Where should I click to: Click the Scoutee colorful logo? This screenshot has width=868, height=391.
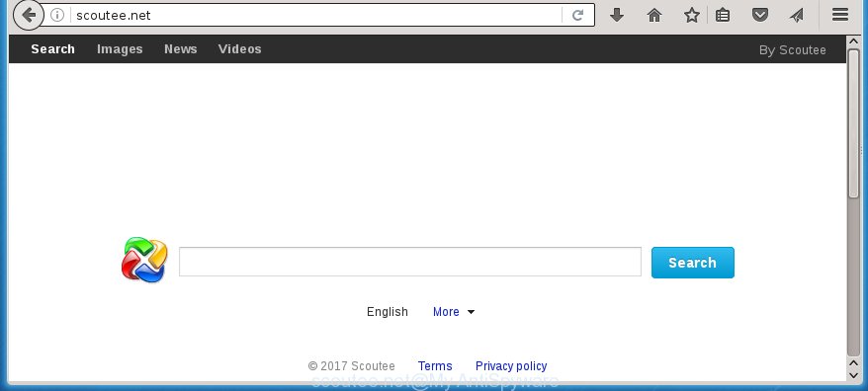click(144, 260)
